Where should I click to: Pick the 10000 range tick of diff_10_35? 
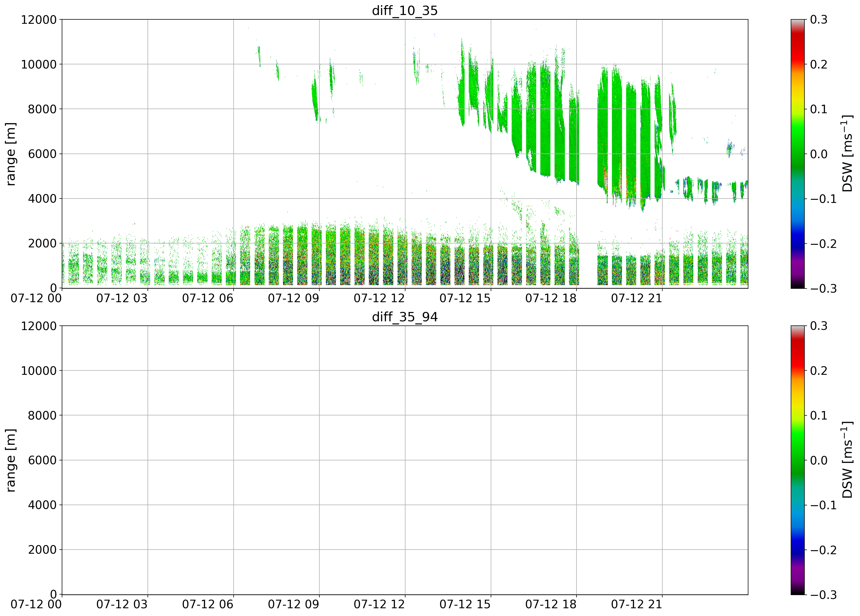39,64
